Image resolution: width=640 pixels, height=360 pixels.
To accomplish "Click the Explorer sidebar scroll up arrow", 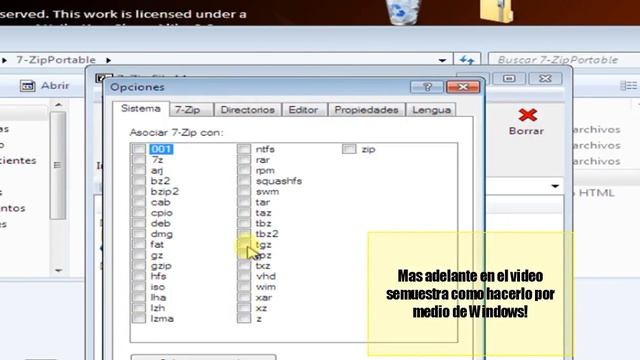I will [x=58, y=105].
